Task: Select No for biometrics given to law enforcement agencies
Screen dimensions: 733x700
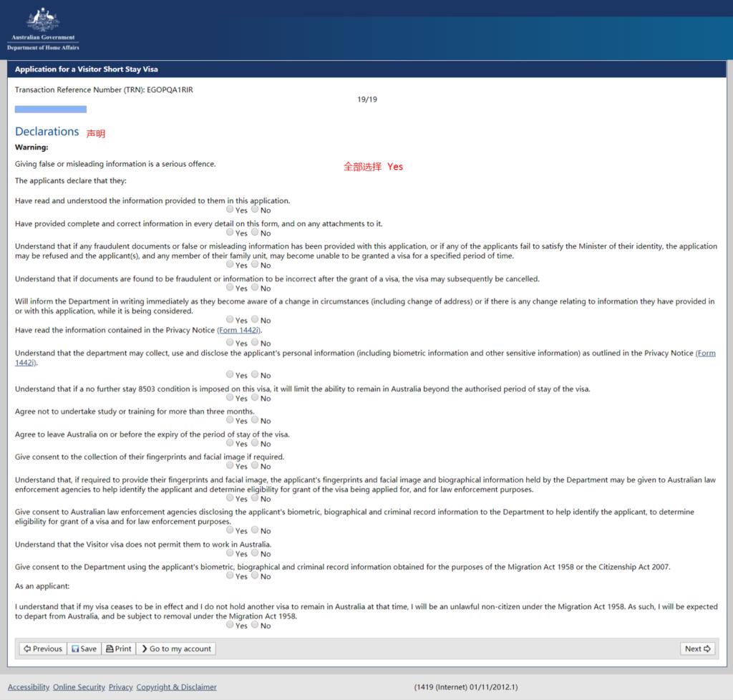Action: [255, 497]
